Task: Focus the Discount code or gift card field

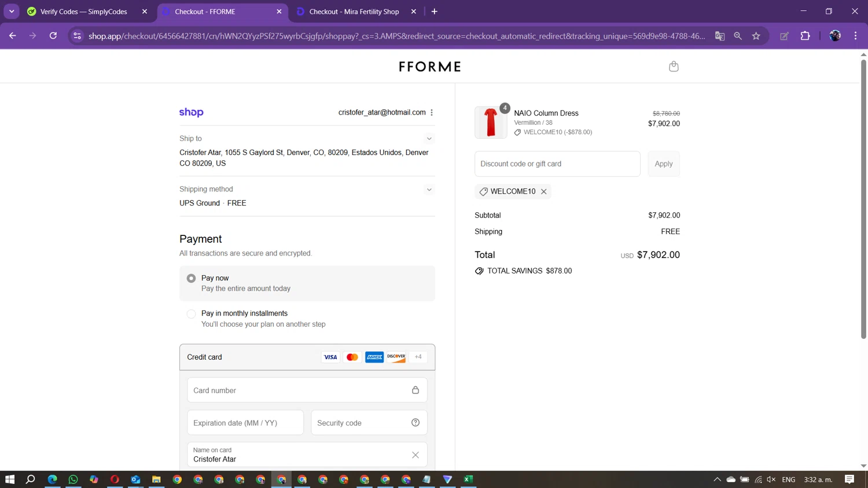Action: pyautogui.click(x=557, y=164)
